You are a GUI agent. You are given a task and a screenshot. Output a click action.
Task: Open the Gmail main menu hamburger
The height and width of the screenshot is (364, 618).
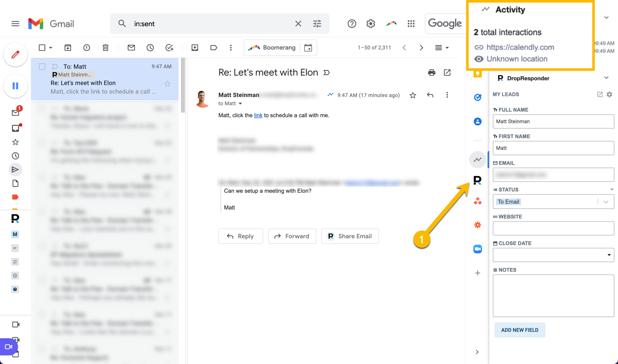coord(15,24)
